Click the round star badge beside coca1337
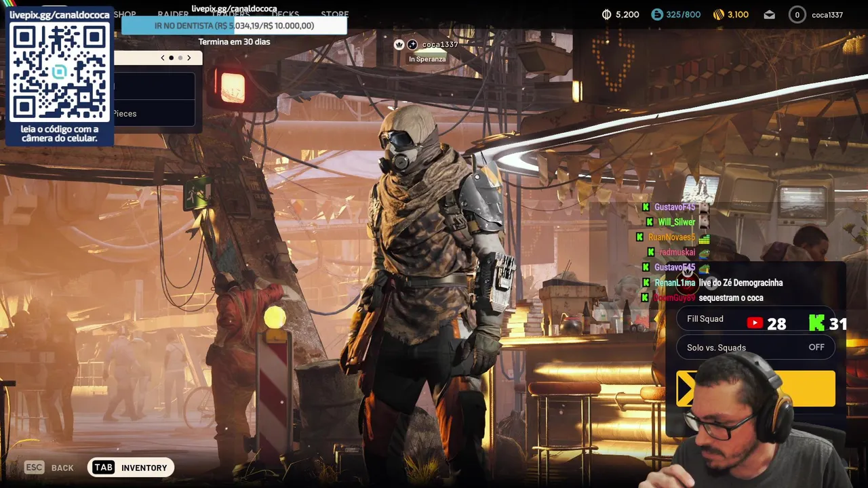The image size is (868, 488). pos(412,45)
